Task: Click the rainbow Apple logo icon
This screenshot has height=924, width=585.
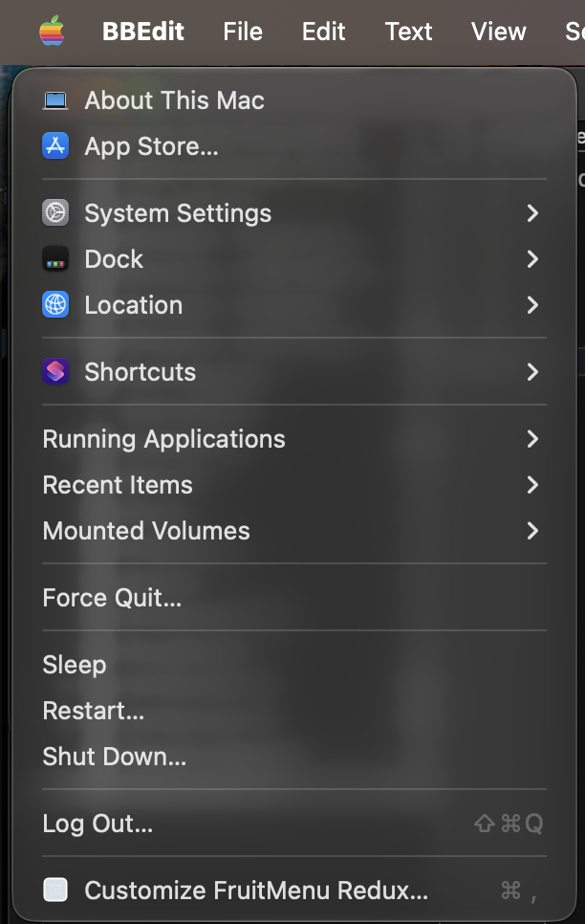Action: tap(52, 31)
